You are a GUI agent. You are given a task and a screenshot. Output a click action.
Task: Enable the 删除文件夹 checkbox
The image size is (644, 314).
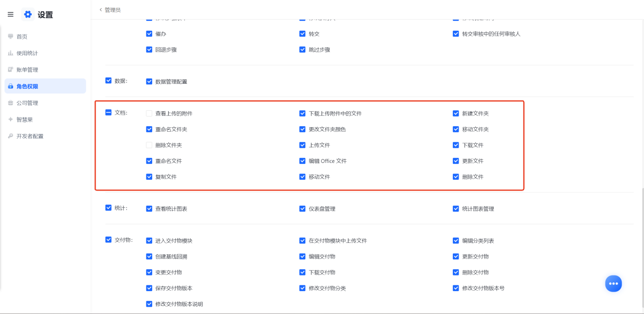[x=149, y=145]
